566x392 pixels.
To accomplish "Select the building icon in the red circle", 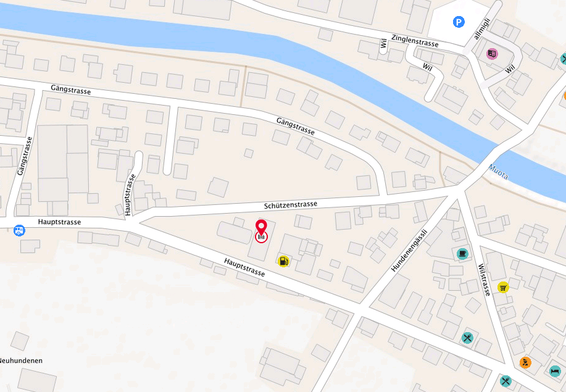I will (x=261, y=237).
